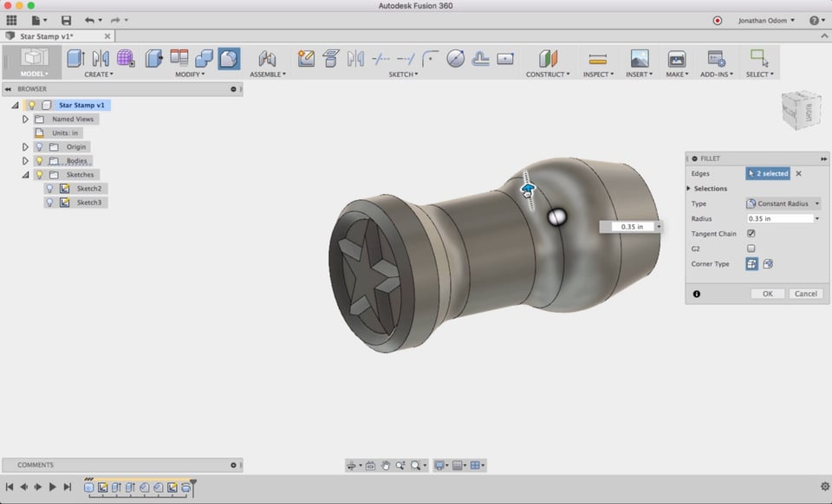Viewport: 832px width, 504px height.
Task: Expand the Bodies folder
Action: point(25,160)
